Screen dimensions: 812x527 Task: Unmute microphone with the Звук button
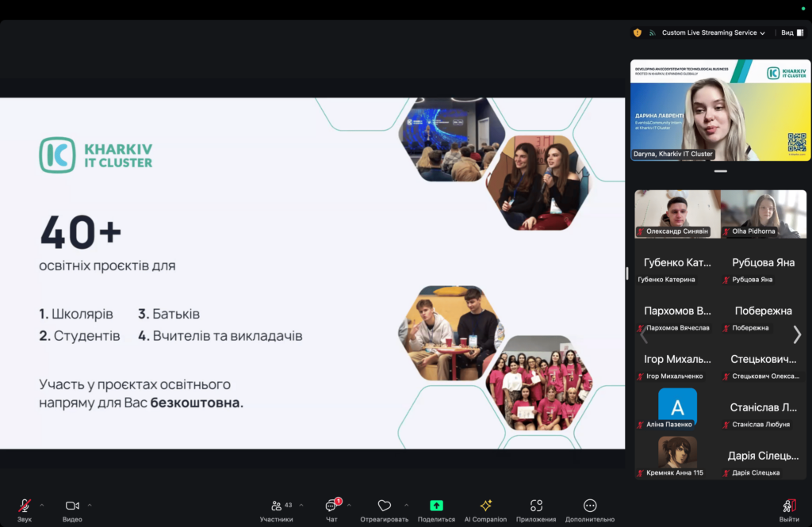click(x=25, y=510)
